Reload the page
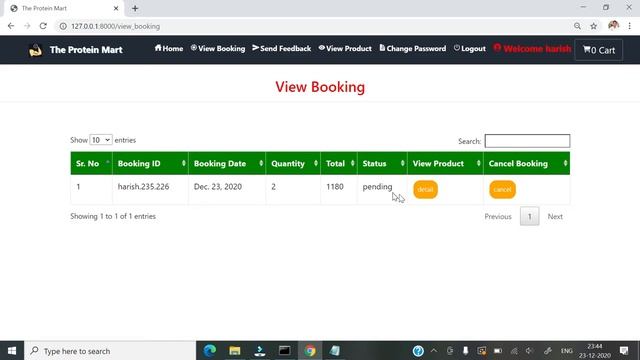The width and height of the screenshot is (640, 360). (x=43, y=26)
